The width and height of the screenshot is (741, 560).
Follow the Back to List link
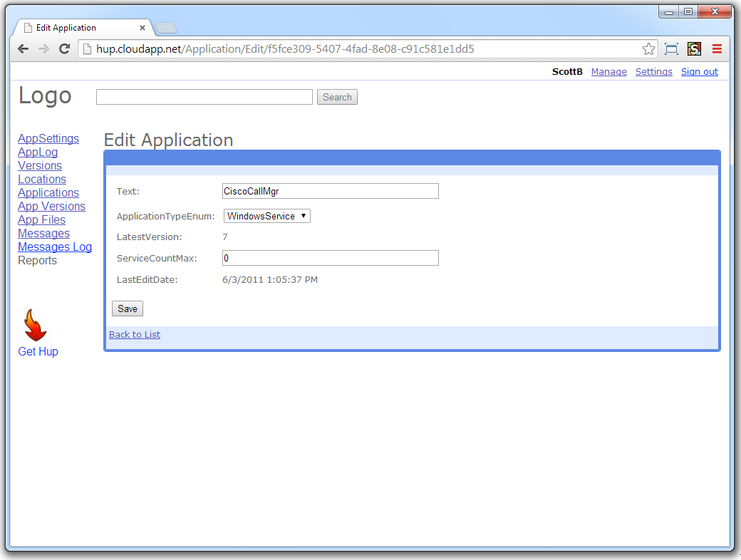click(135, 335)
